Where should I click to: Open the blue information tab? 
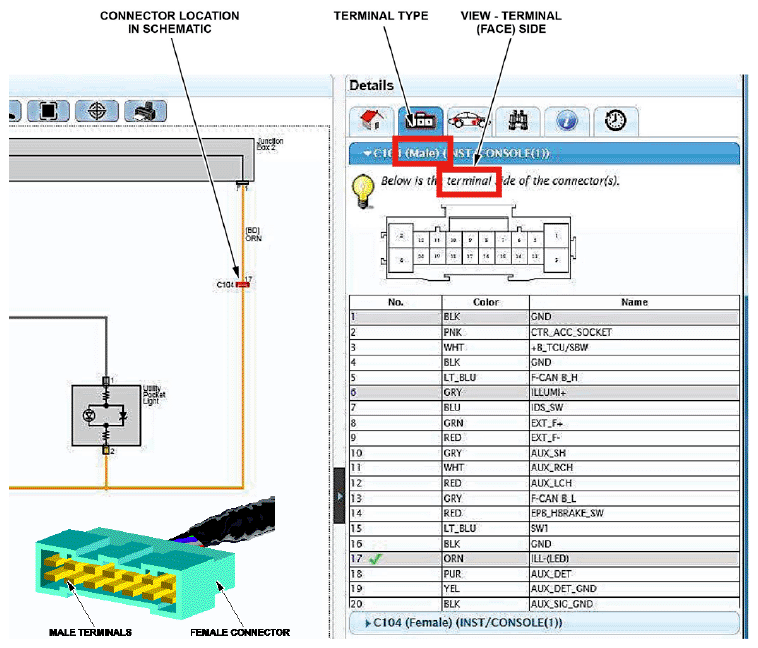[x=567, y=121]
